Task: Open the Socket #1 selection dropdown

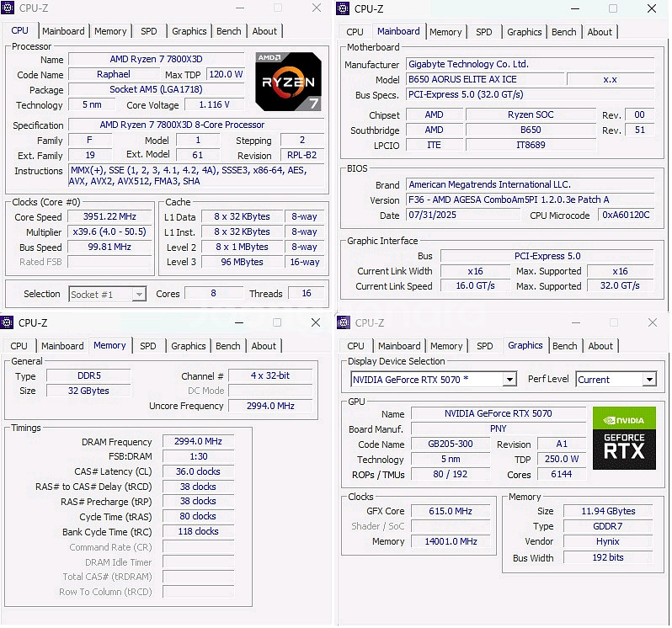Action: click(108, 295)
